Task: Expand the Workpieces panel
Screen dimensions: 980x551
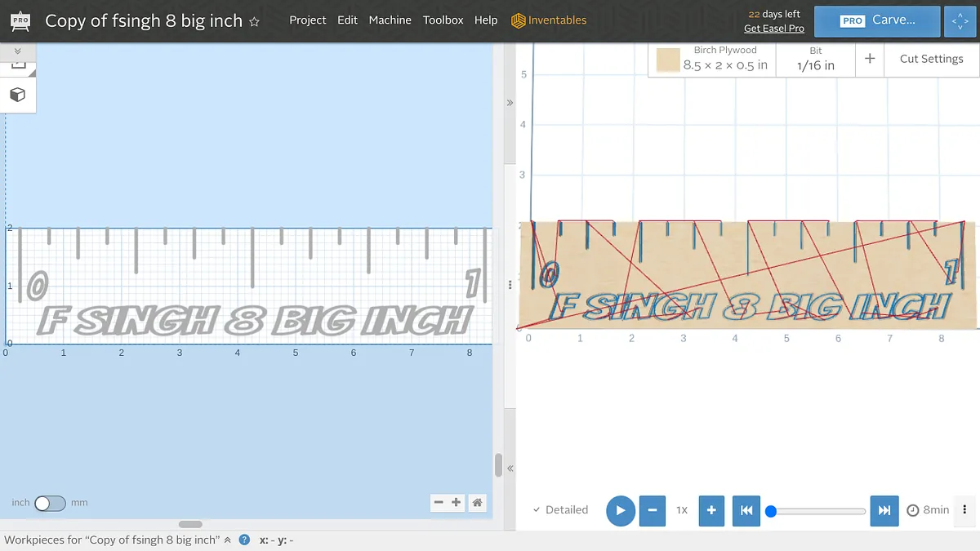Action: 228,540
